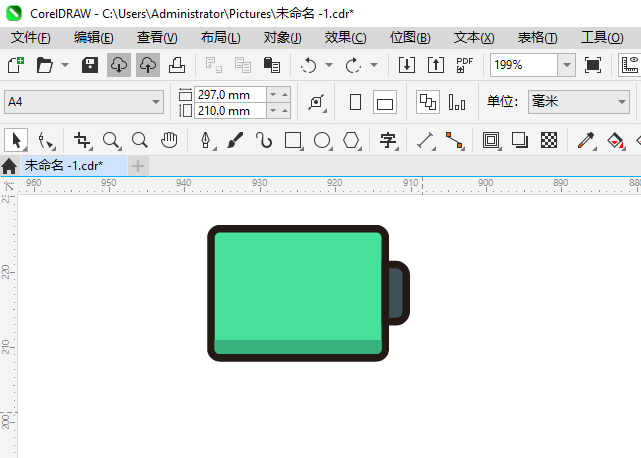Click the Import icon

tap(407, 65)
